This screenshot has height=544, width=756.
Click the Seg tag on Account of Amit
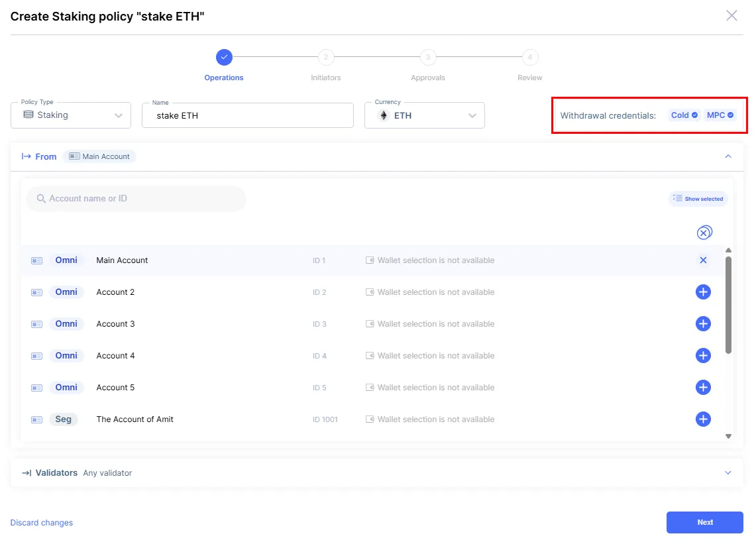(63, 419)
